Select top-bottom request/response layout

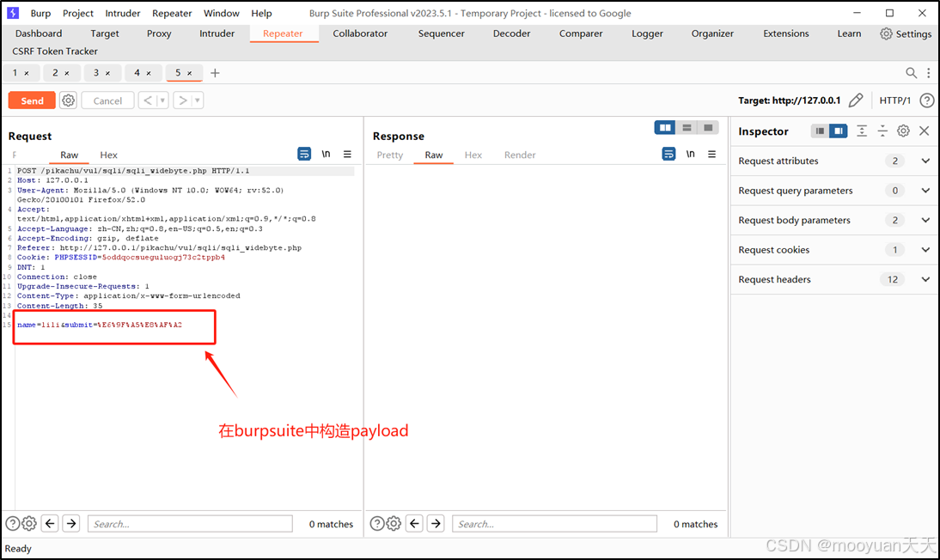(687, 127)
